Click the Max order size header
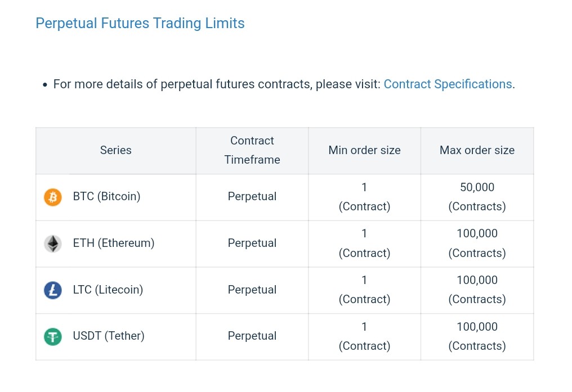This screenshot has height=392, width=572. pyautogui.click(x=477, y=150)
